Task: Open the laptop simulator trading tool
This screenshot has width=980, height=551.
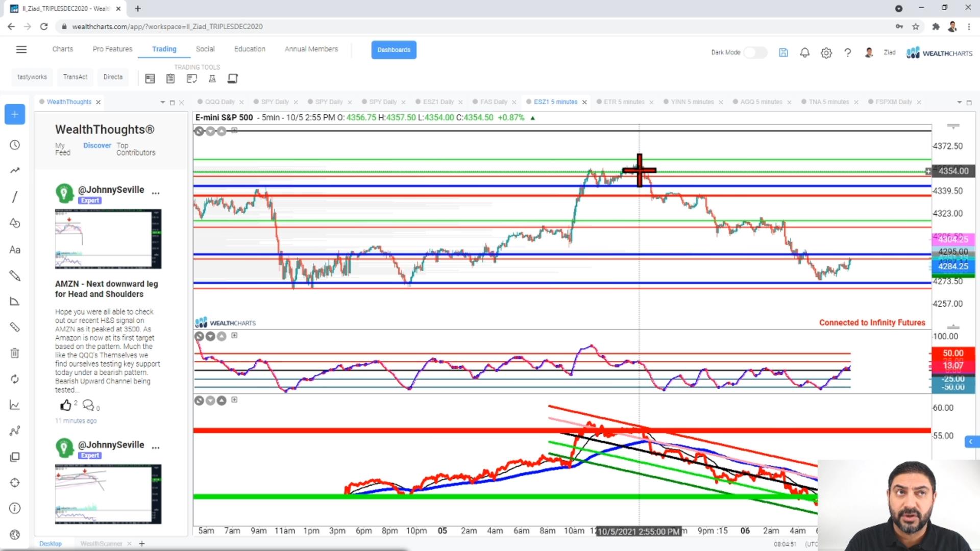Action: [233, 79]
